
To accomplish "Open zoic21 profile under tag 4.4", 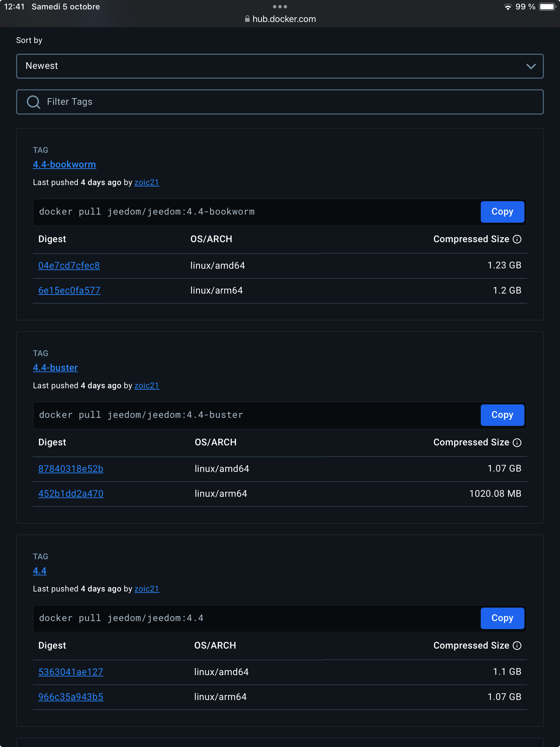I will coord(146,588).
